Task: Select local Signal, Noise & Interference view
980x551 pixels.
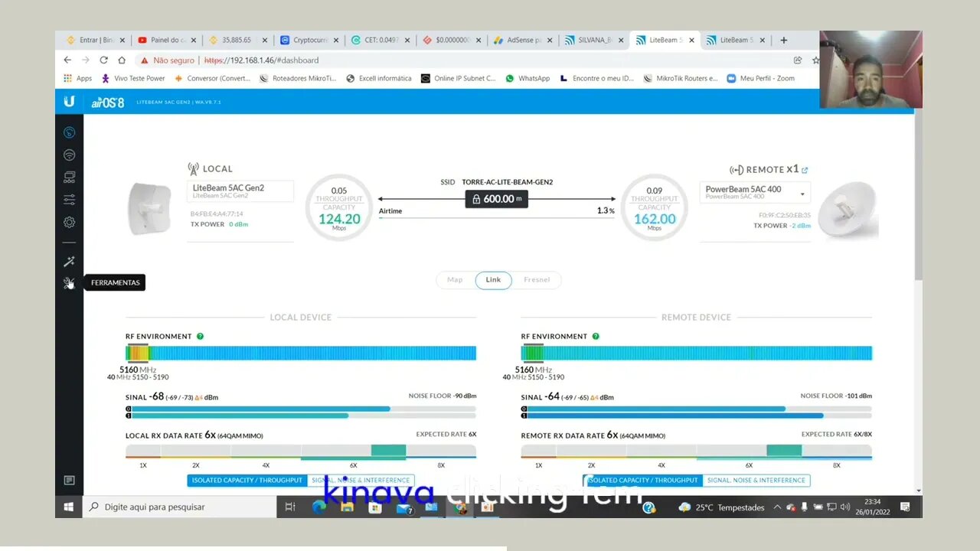Action: coord(360,481)
